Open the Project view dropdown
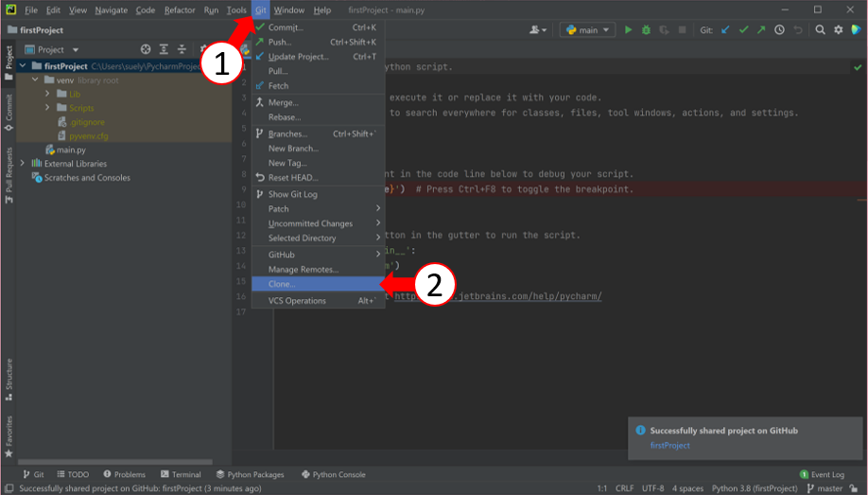 click(51, 49)
